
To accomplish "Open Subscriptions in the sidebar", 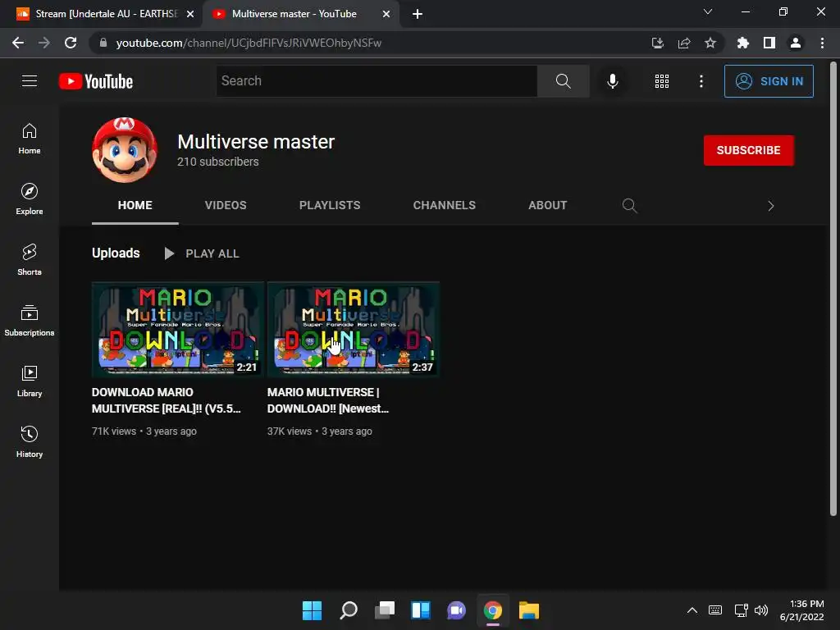I will click(30, 321).
